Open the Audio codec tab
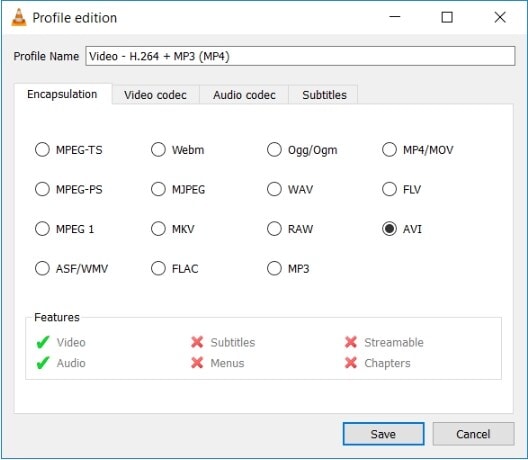Screen dimensions: 528x460 tap(244, 95)
